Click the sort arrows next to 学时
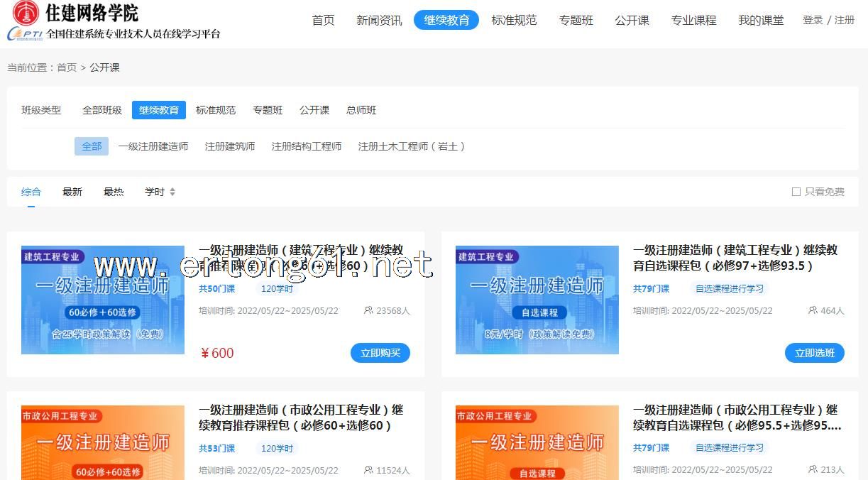The height and width of the screenshot is (480, 868). 172,192
